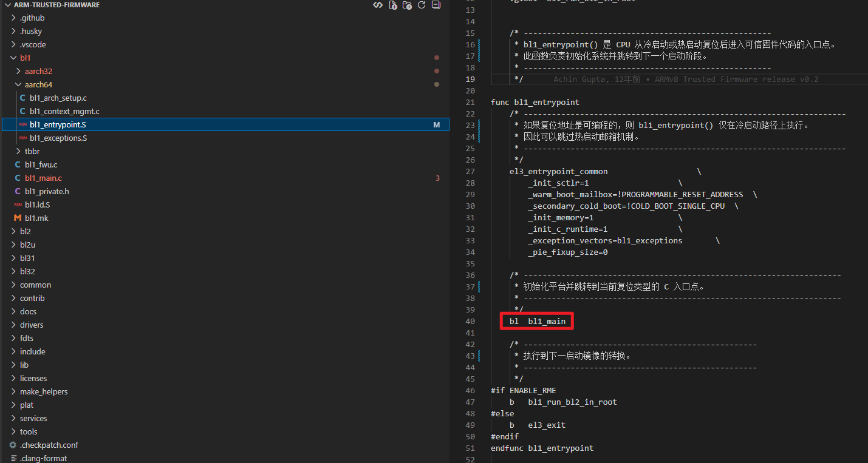The width and height of the screenshot is (868, 463).
Task: Click el3_entrypoint_common macro call on line 27
Action: 559,172
